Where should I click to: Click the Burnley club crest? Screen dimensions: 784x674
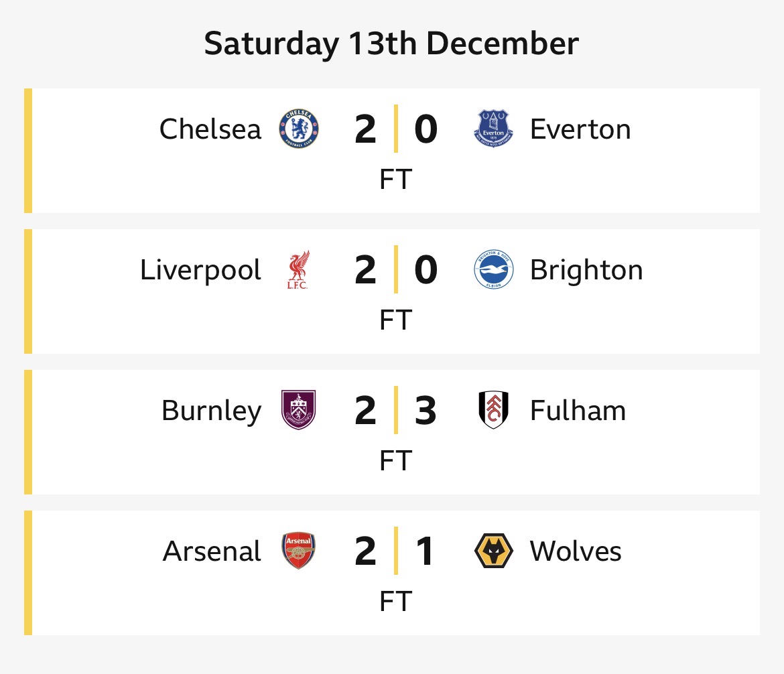pyautogui.click(x=299, y=410)
